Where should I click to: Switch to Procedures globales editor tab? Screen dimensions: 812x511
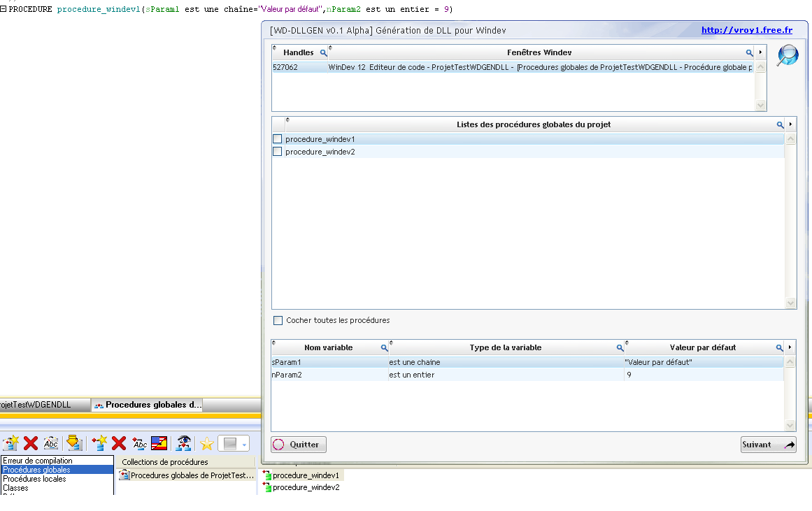148,405
